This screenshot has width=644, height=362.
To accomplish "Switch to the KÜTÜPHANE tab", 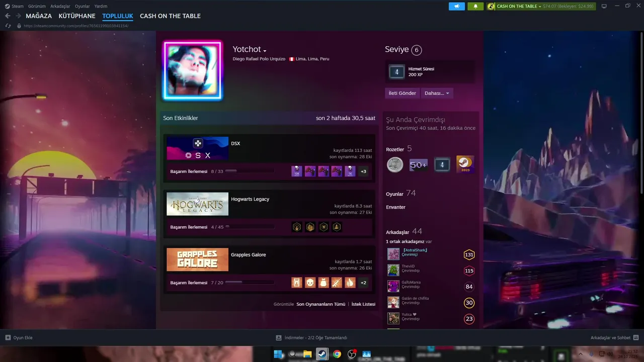I will click(x=77, y=16).
